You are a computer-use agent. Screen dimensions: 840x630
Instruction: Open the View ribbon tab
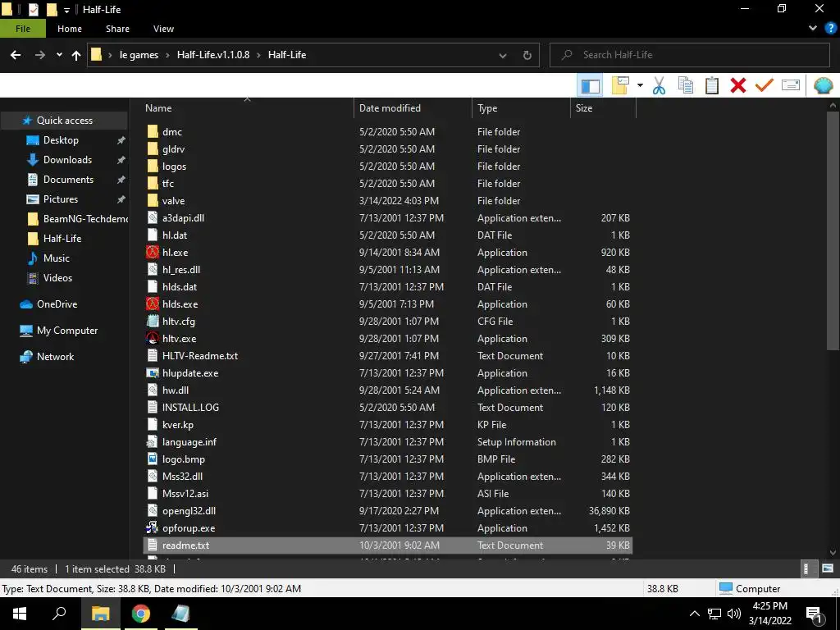(163, 29)
